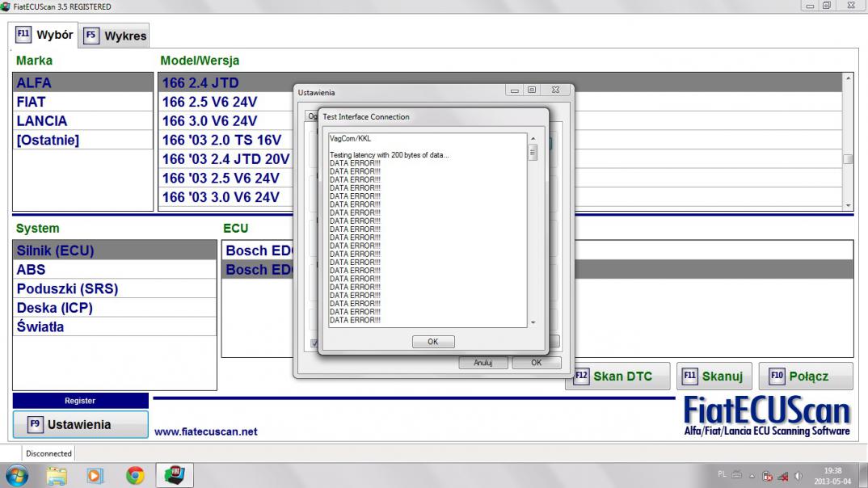Open the Windows Start menu
Viewport: 868px width, 488px height.
click(17, 476)
